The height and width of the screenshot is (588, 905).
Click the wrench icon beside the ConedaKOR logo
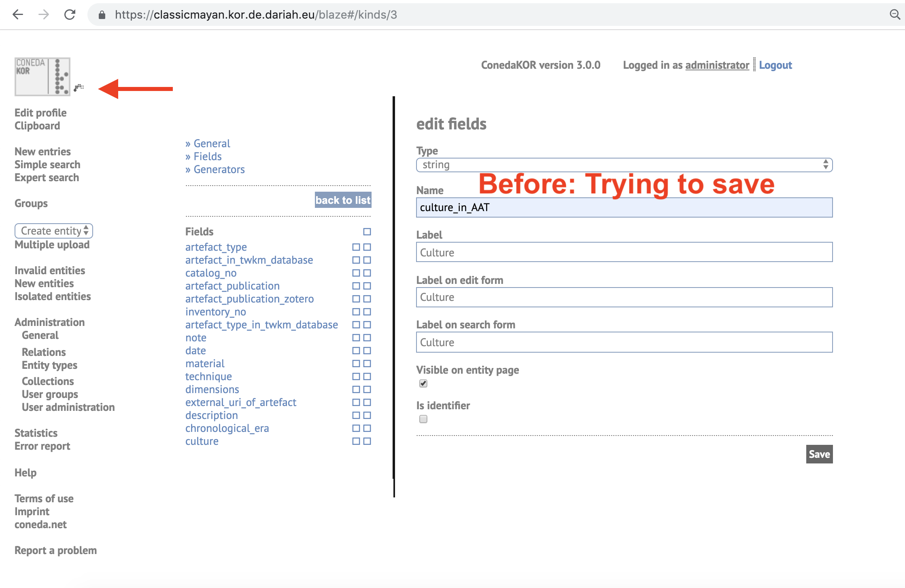[x=79, y=88]
